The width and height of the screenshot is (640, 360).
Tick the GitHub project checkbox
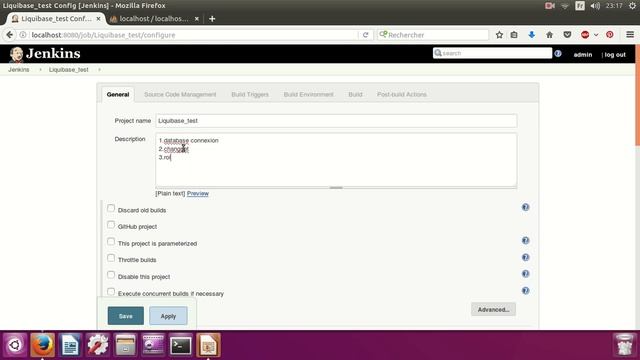click(111, 225)
